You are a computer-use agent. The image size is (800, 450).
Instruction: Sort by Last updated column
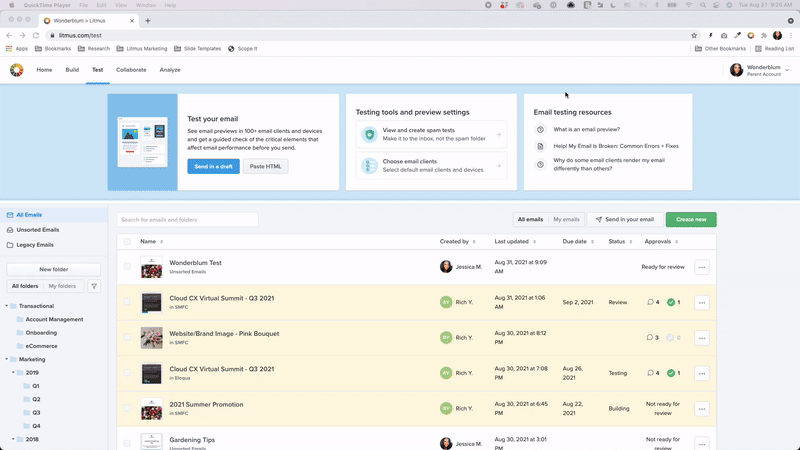click(x=515, y=241)
